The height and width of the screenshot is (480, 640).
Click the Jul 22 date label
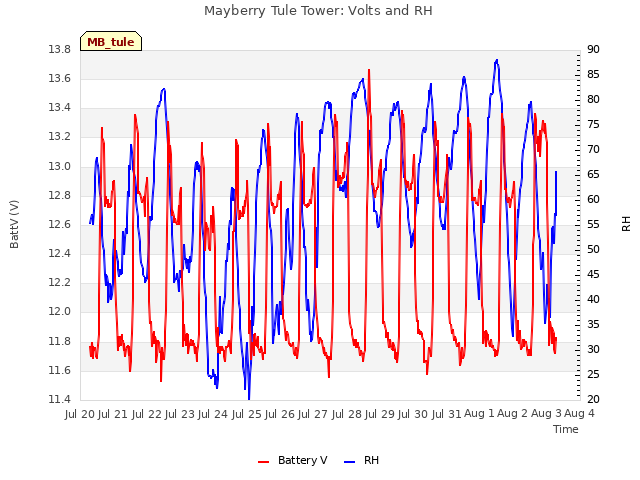click(x=147, y=414)
